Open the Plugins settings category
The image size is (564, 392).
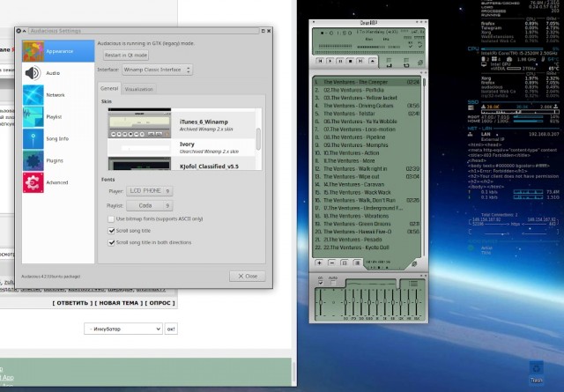[58, 160]
